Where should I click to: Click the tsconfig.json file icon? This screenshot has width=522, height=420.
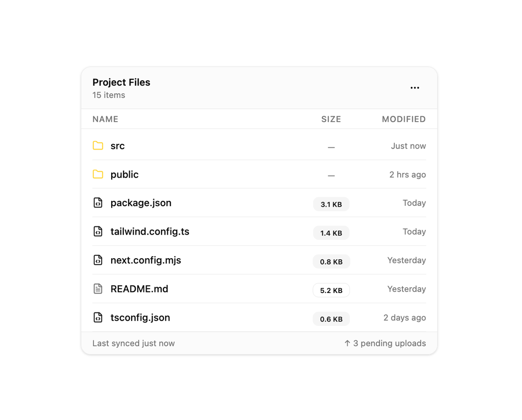(98, 318)
